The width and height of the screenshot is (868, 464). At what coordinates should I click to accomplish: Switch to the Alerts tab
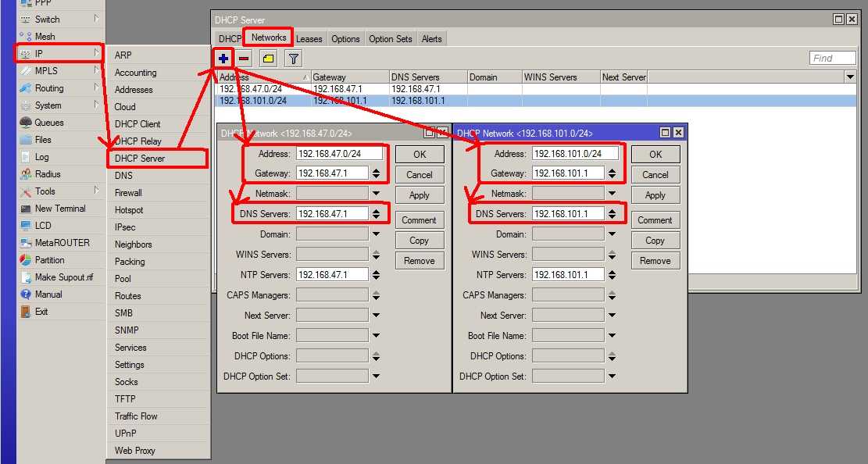tap(432, 39)
